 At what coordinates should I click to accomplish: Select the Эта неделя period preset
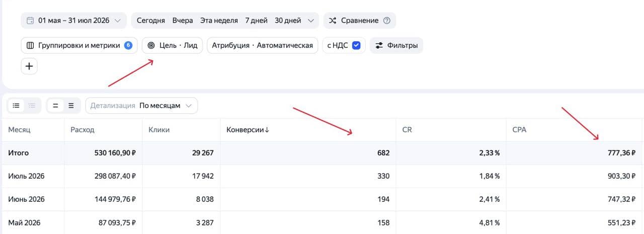[x=219, y=21]
